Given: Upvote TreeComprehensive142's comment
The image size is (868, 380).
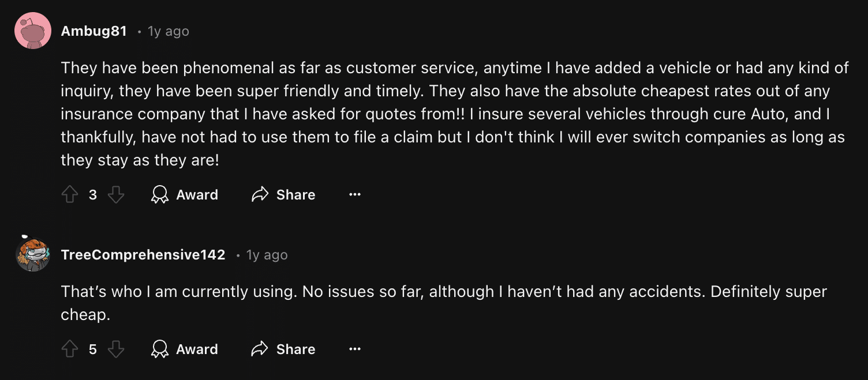Looking at the screenshot, I should click(x=70, y=349).
